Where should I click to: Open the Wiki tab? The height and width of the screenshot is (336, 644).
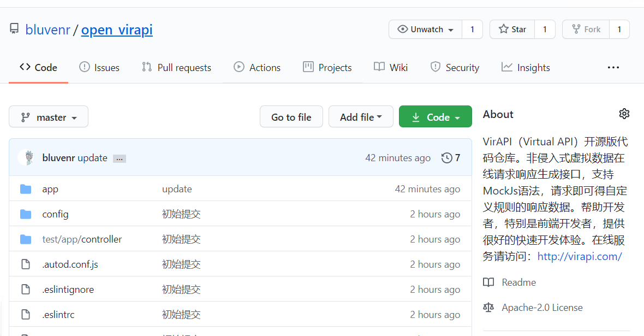(391, 67)
